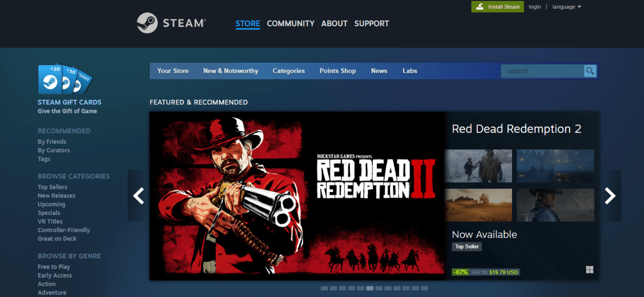The width and height of the screenshot is (644, 297).
Task: Open recommendations By Curators
Action: pos(54,151)
